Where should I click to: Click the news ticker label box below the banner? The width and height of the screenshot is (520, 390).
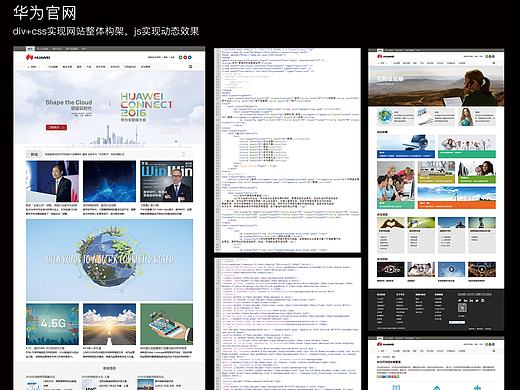click(x=34, y=154)
